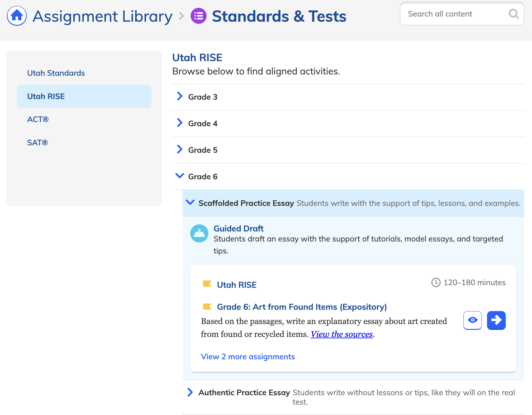Expand the Authentic Practice Essay section
Screen dimensions: 532x415
353,397
